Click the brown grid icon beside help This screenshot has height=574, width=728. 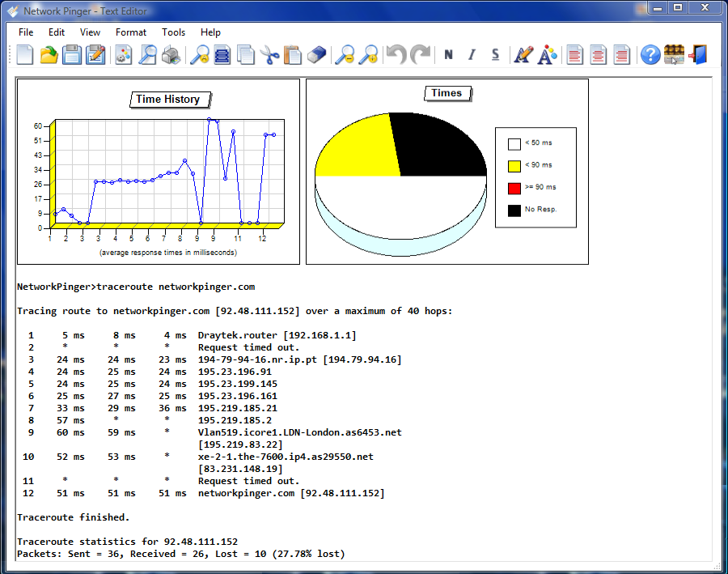pyautogui.click(x=674, y=55)
